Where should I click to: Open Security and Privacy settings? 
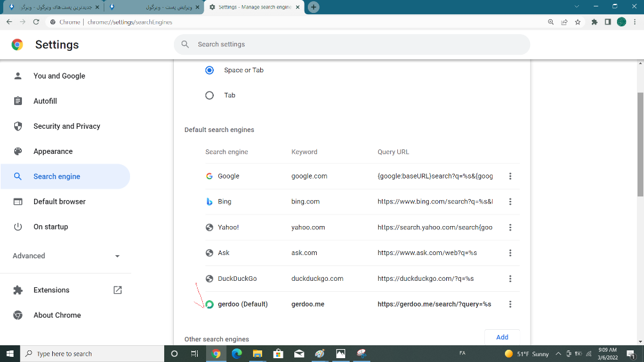(x=66, y=126)
